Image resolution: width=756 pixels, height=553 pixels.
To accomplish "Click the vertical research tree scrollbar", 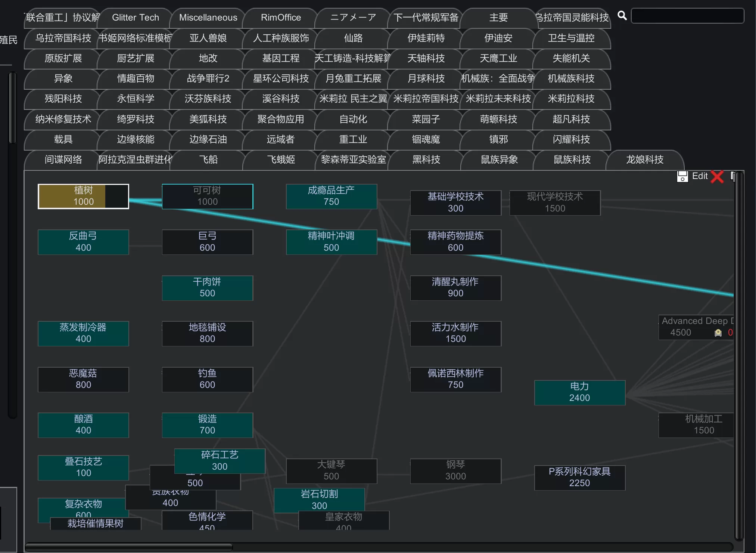I will pos(738,355).
